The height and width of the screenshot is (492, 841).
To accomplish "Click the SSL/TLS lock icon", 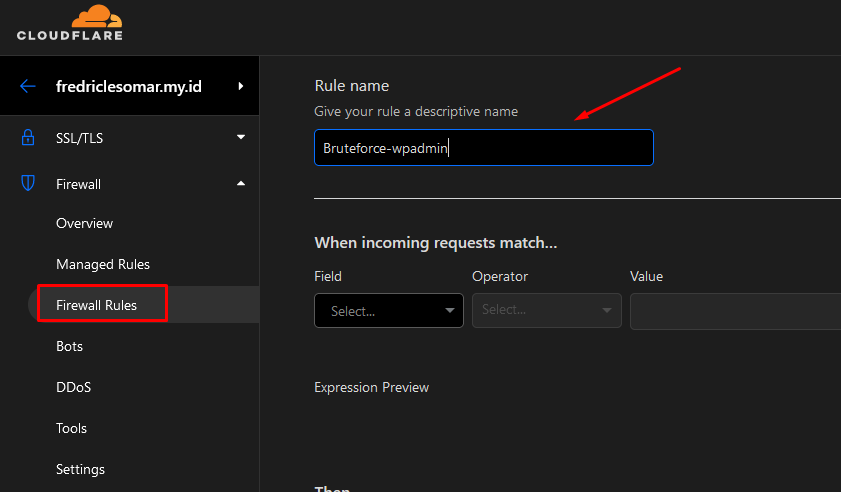I will point(28,138).
